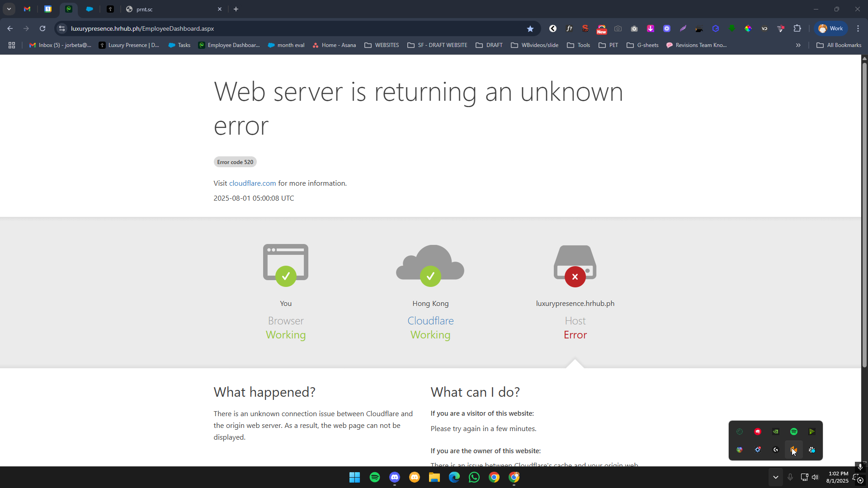Toggle the bookmark star for this page

click(530, 28)
